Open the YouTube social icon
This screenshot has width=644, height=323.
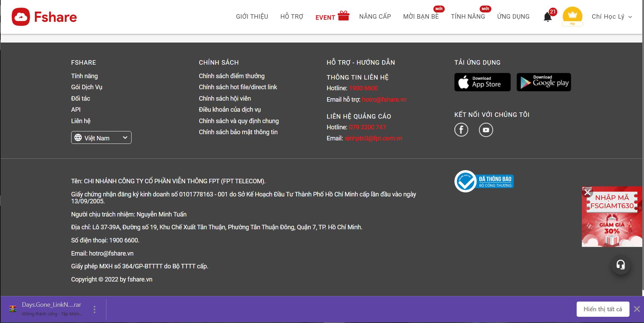tap(486, 130)
